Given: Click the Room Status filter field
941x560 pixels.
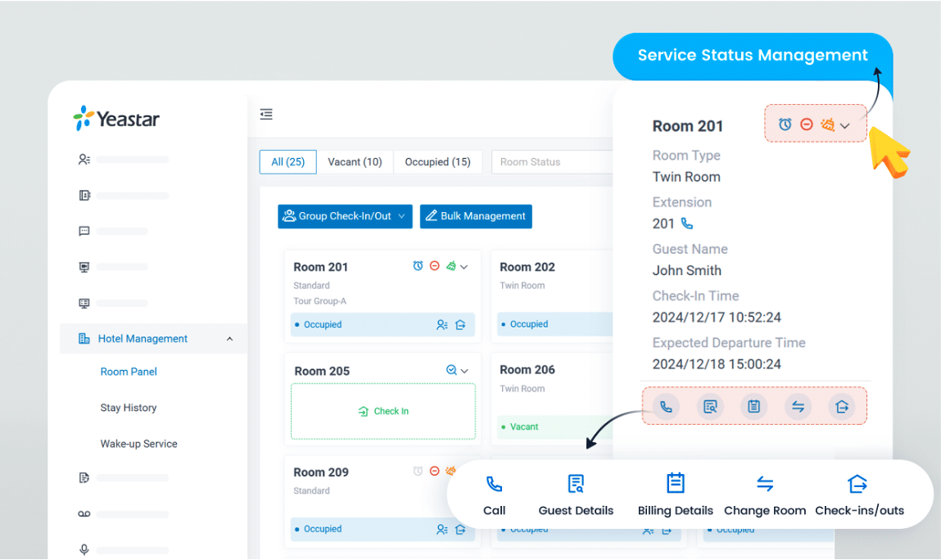Looking at the screenshot, I should click(x=551, y=162).
